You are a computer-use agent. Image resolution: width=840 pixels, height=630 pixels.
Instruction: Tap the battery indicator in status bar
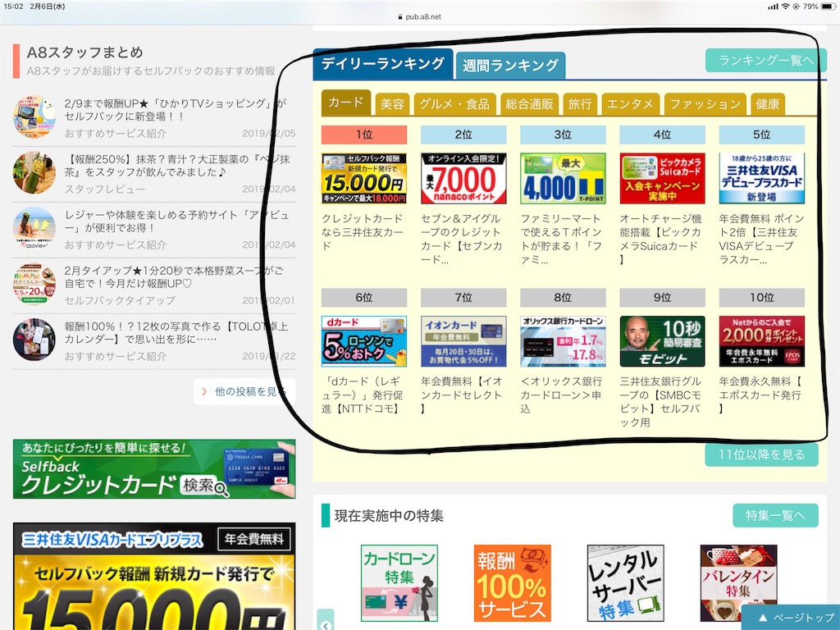click(829, 7)
